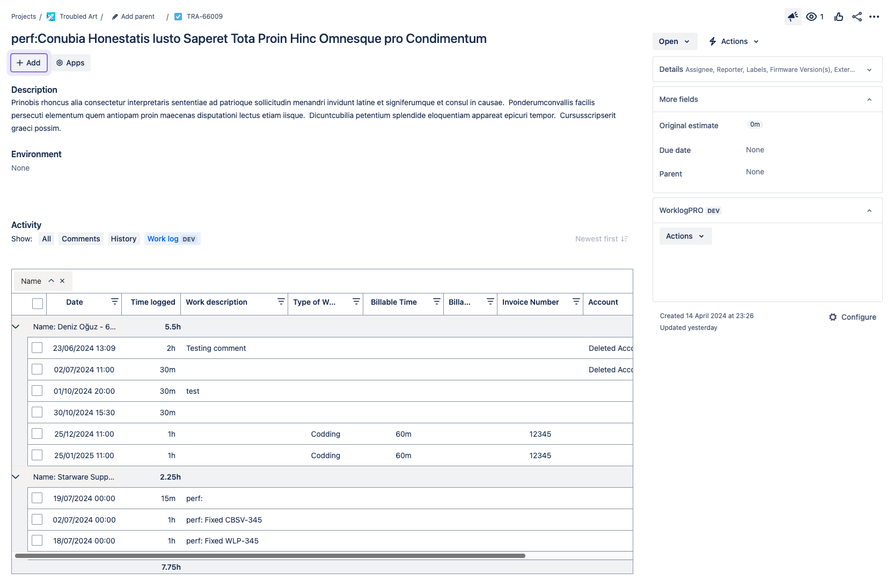Remove the Name grouping with its X icon
This screenshot has height=588, width=893.
[62, 281]
